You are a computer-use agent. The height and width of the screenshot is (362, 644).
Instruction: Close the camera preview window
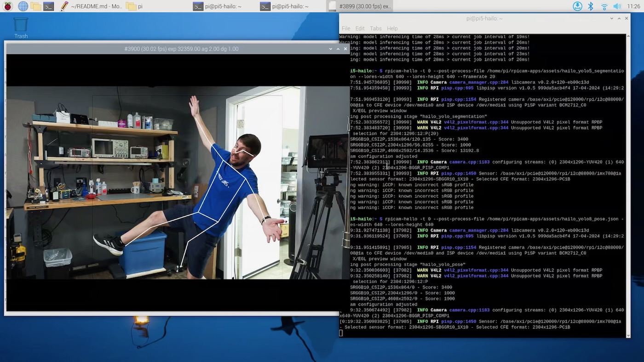[345, 49]
